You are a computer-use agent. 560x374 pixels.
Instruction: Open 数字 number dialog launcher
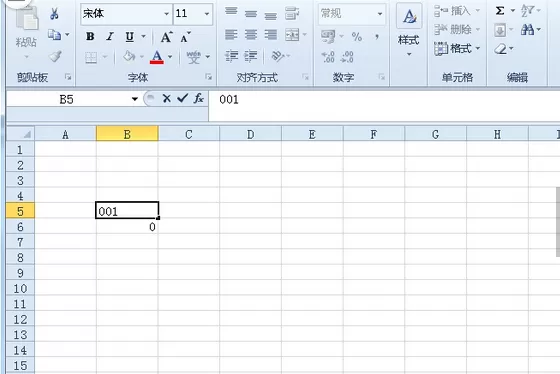(x=381, y=77)
